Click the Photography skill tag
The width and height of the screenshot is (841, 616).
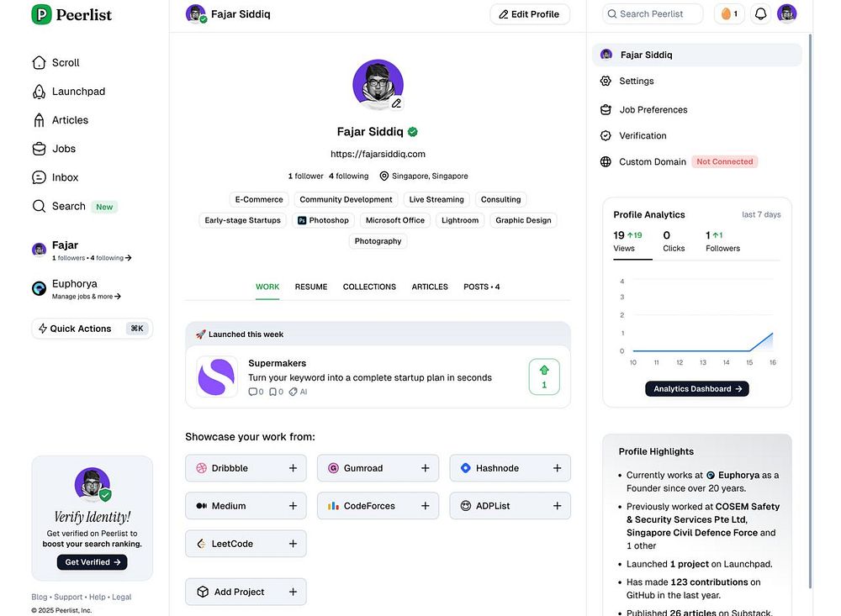378,241
